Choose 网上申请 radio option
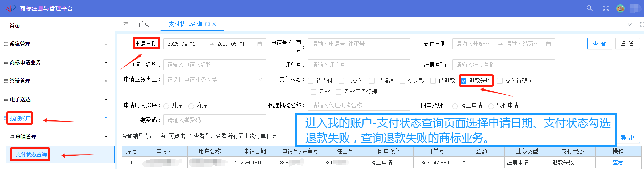 455,106
